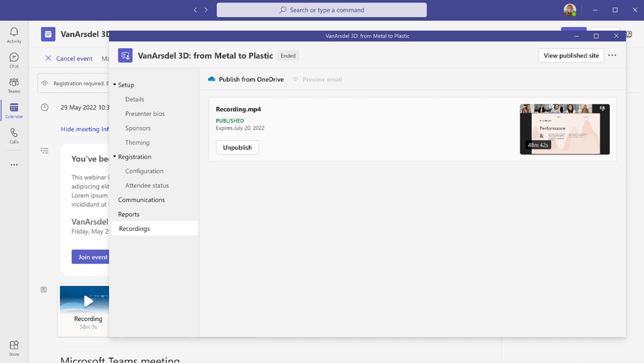Open the user profile avatar
Viewport: 644px width, 363px height.
[x=569, y=10]
